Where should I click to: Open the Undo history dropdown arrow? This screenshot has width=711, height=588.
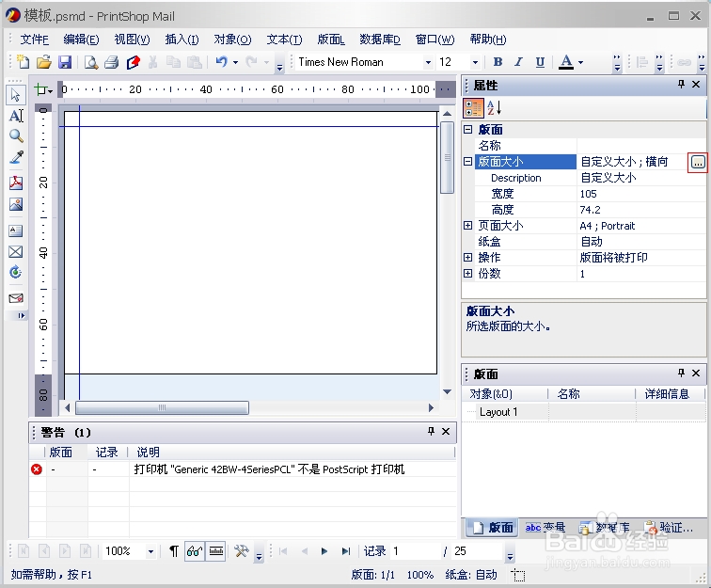coord(235,62)
